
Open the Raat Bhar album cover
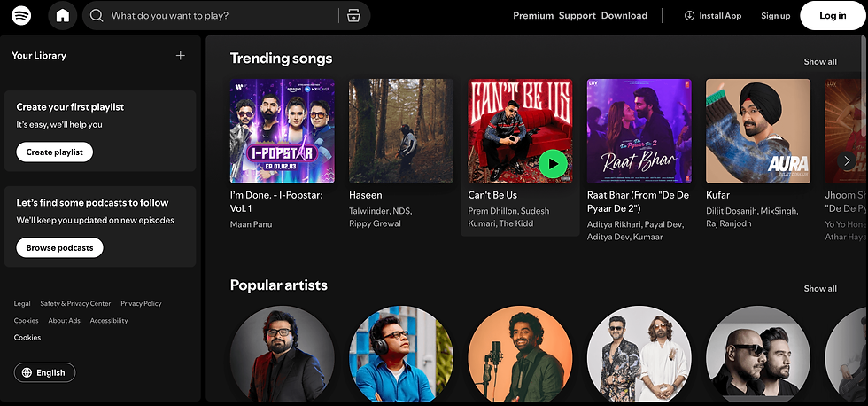[639, 130]
